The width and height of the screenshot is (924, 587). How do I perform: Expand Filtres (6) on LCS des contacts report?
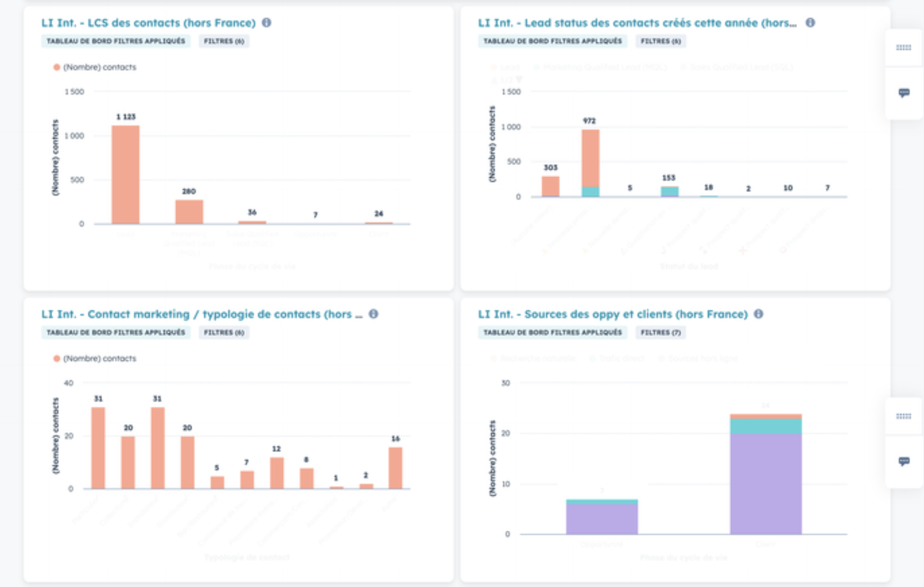pyautogui.click(x=224, y=41)
